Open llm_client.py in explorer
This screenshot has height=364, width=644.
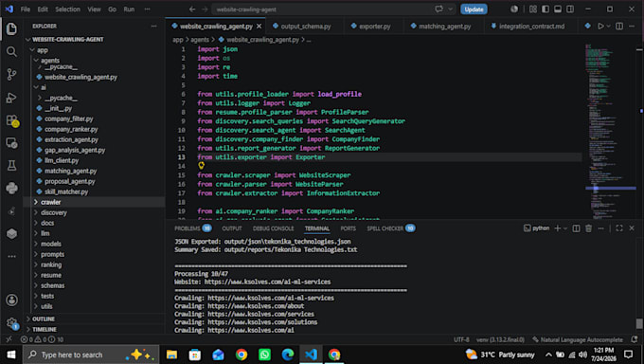click(x=62, y=160)
